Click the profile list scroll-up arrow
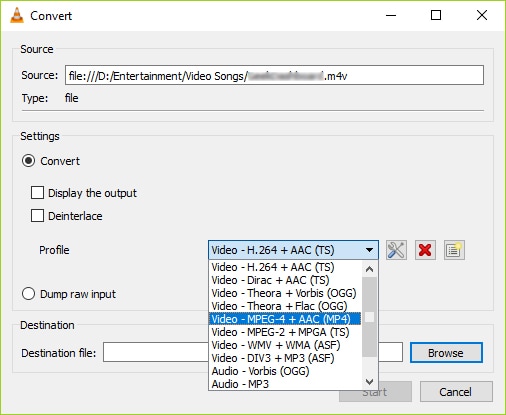The width and height of the screenshot is (506, 415). pos(369,269)
